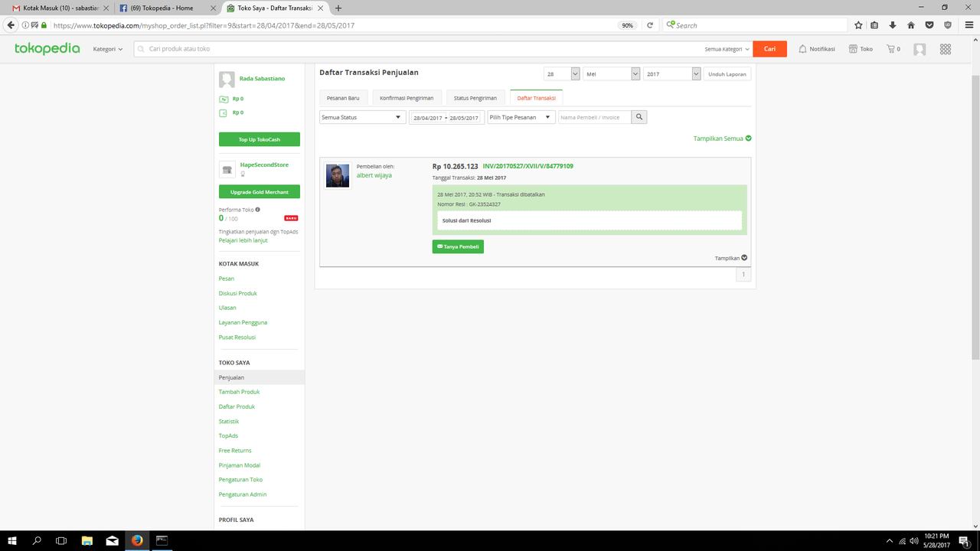The height and width of the screenshot is (551, 980).
Task: Click Rada Sabastiano profile picture
Action: click(x=227, y=80)
